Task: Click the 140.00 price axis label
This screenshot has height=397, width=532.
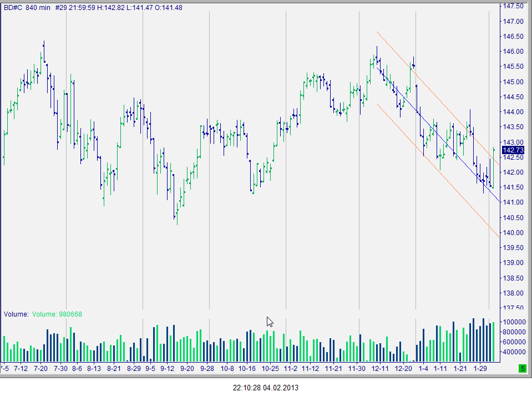Action: (513, 232)
